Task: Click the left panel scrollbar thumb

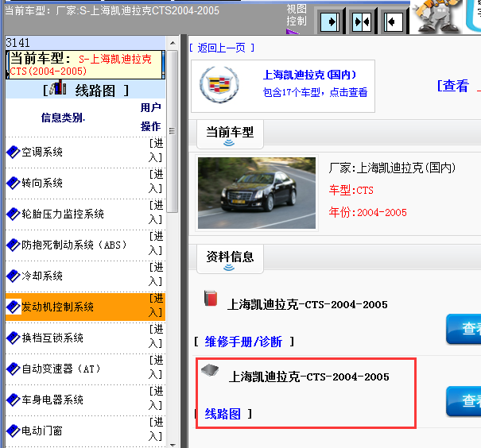Action: pyautogui.click(x=173, y=131)
